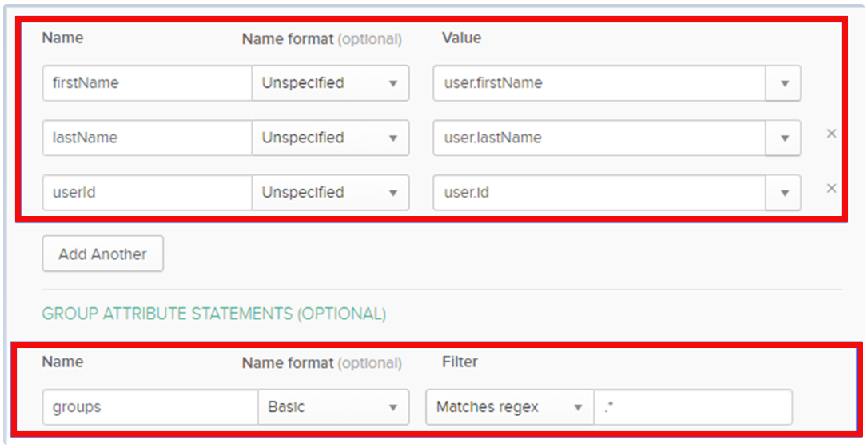This screenshot has height=448, width=868.
Task: Click the Group Attribute Statements heading
Action: coord(214,314)
